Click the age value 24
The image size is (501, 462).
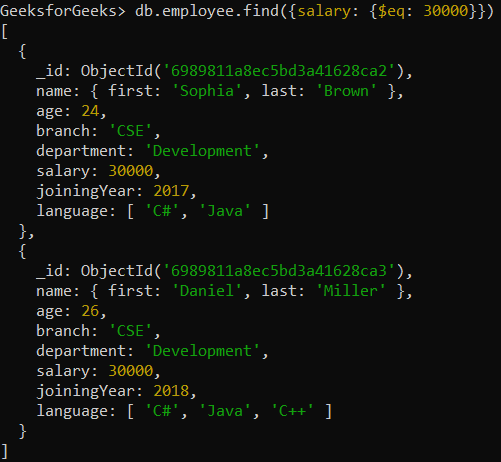point(90,111)
